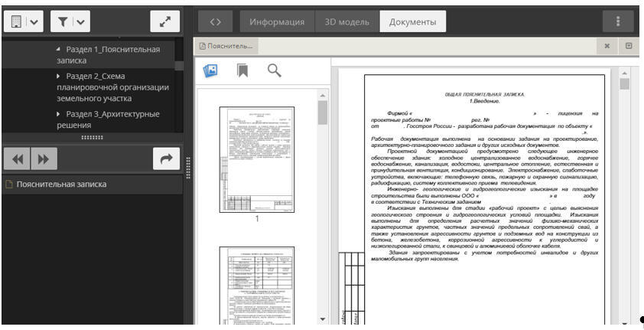Screen dimensions: 644x330
Task: Click the rewind double-arrow button
Action: click(17, 158)
